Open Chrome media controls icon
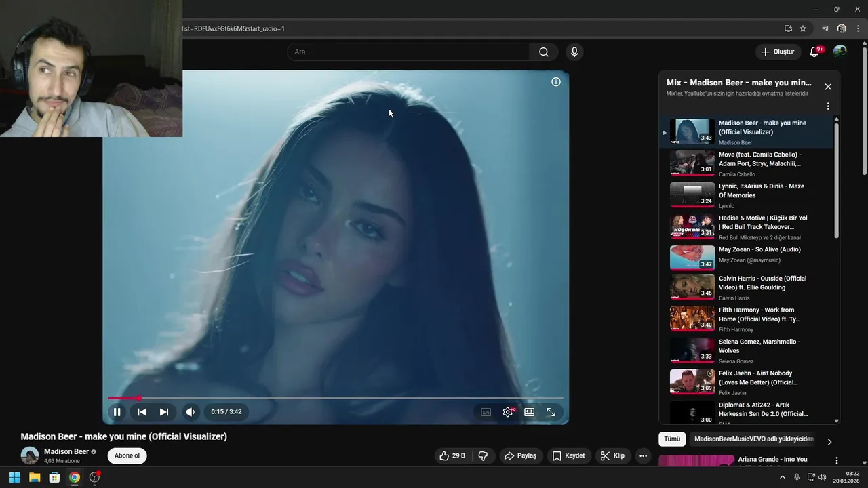Image resolution: width=868 pixels, height=488 pixels. pos(825,28)
